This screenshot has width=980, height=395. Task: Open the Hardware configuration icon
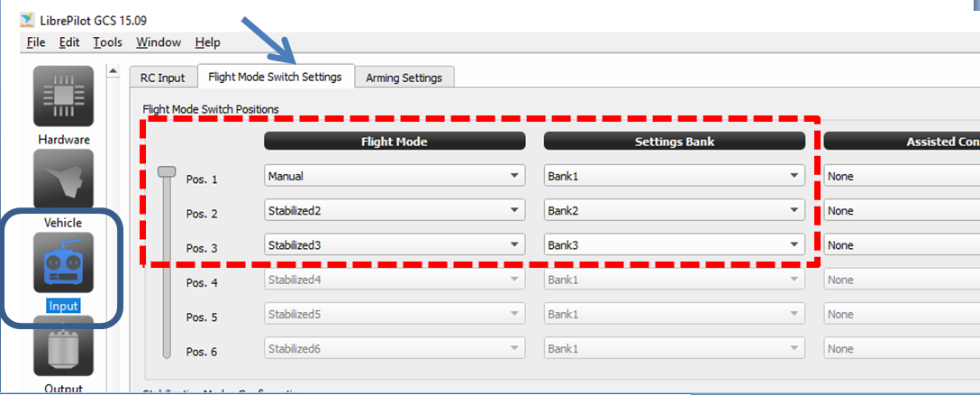point(64,96)
